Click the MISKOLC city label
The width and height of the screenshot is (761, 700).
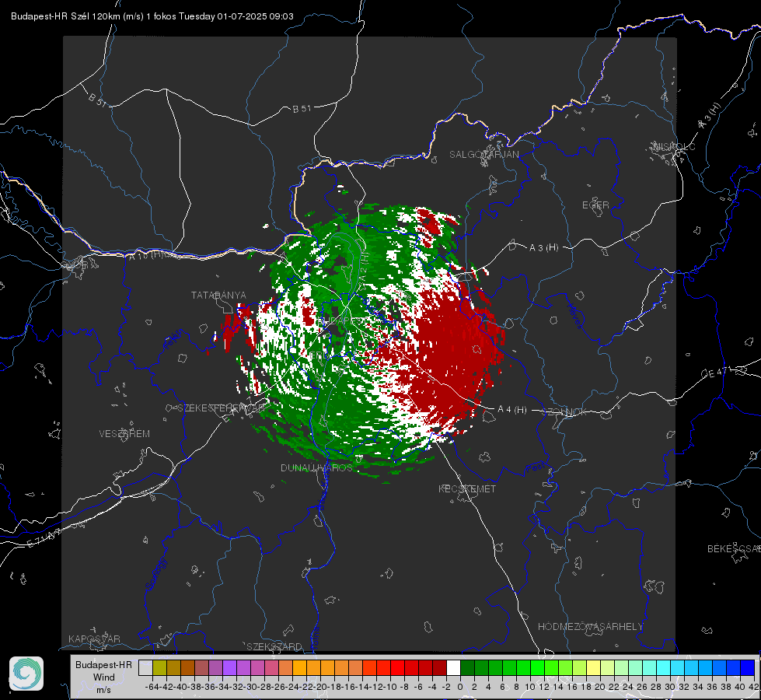coord(674,146)
